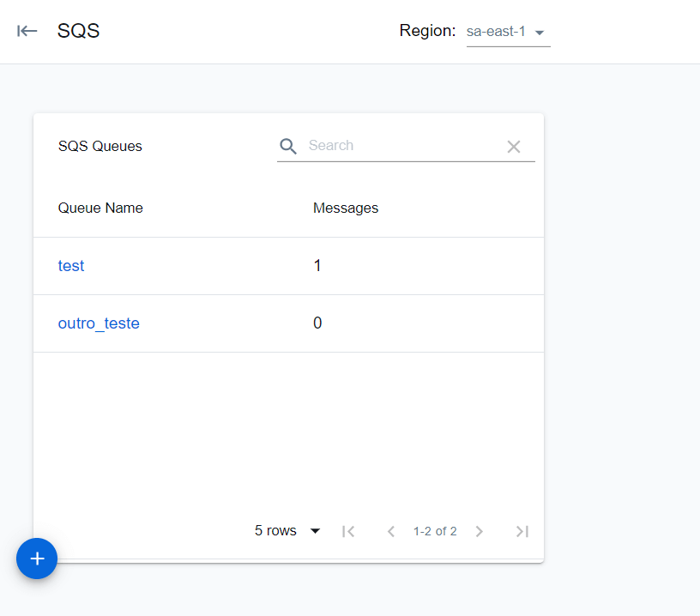Click the Region label in the header

(x=427, y=31)
